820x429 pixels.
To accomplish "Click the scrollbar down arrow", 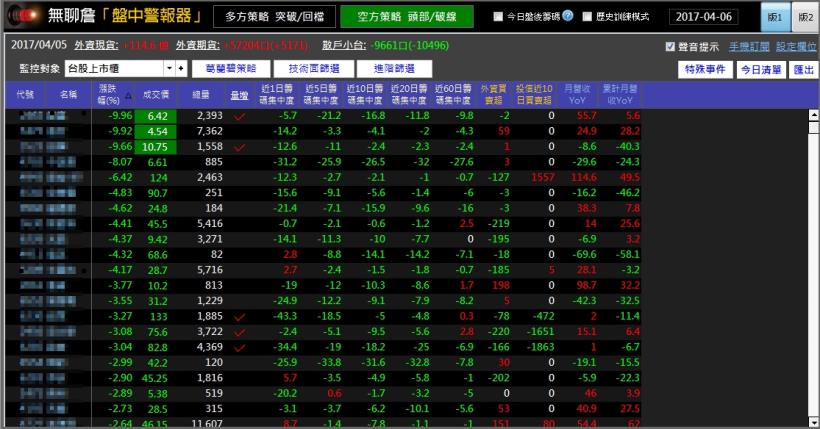I will [x=813, y=422].
